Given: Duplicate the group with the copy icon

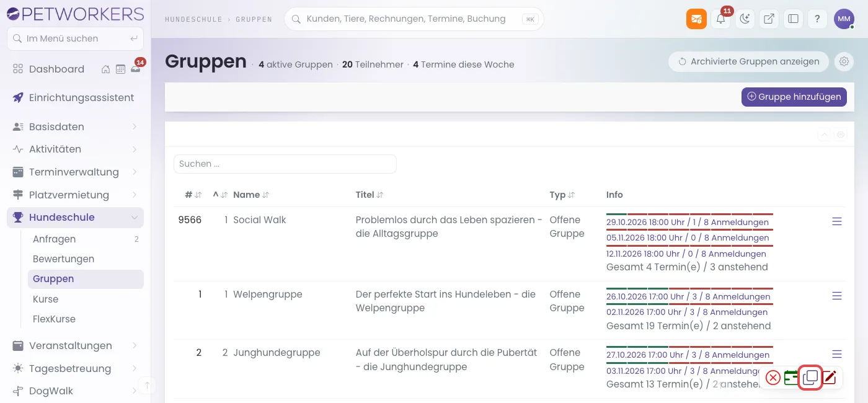Looking at the screenshot, I should point(810,378).
